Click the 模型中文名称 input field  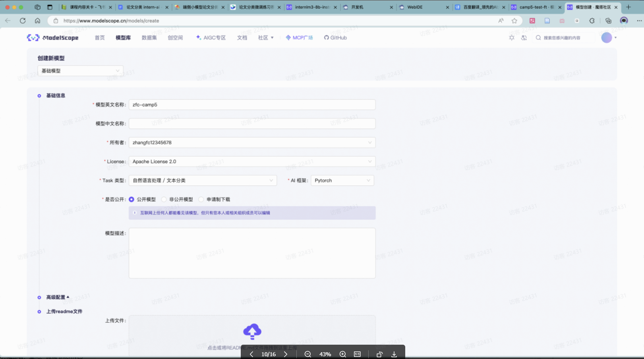click(x=252, y=124)
